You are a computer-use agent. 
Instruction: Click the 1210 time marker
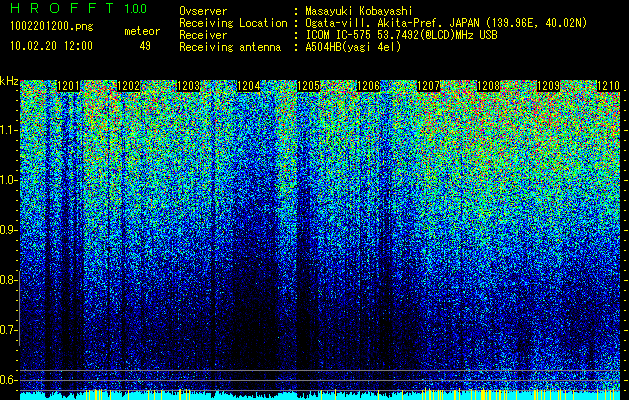609,86
